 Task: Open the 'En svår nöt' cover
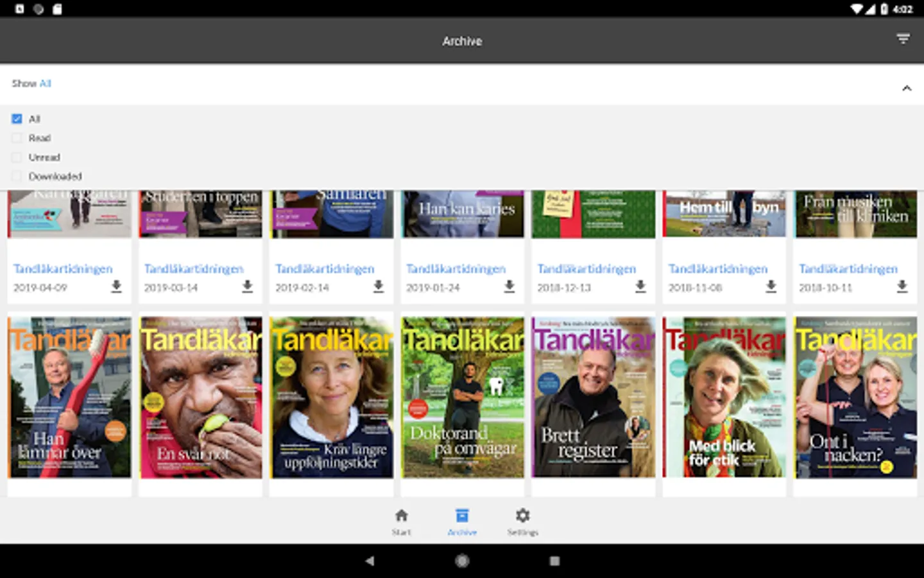(x=201, y=398)
